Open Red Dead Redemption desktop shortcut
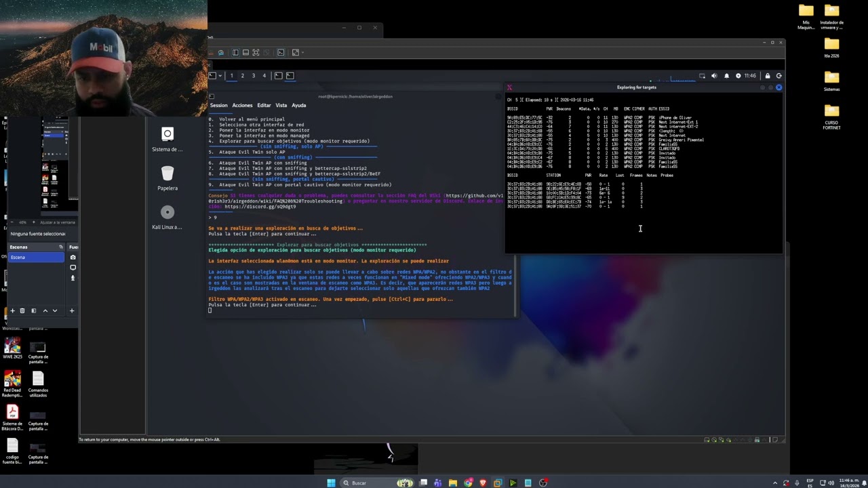 click(x=12, y=383)
